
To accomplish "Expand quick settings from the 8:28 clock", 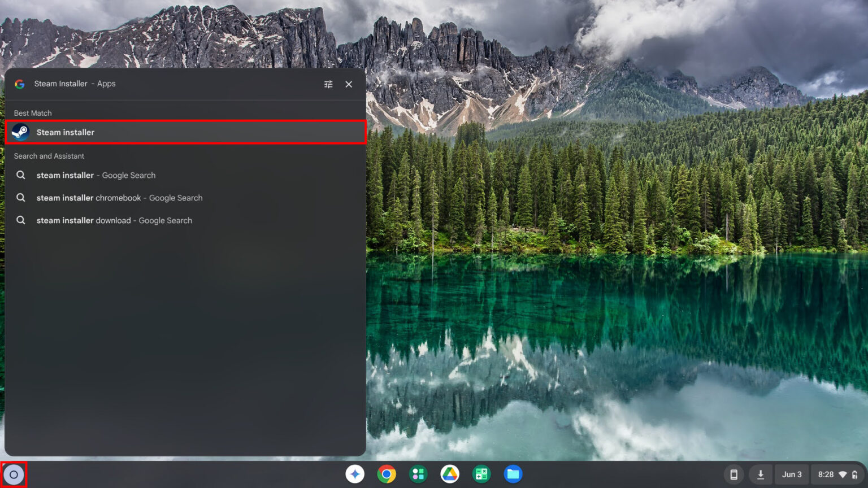I will [x=838, y=474].
